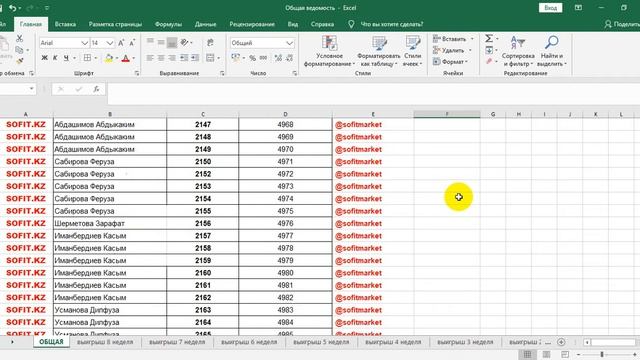
Task: Click the Decrease Decimal icon
Action: click(x=289, y=58)
